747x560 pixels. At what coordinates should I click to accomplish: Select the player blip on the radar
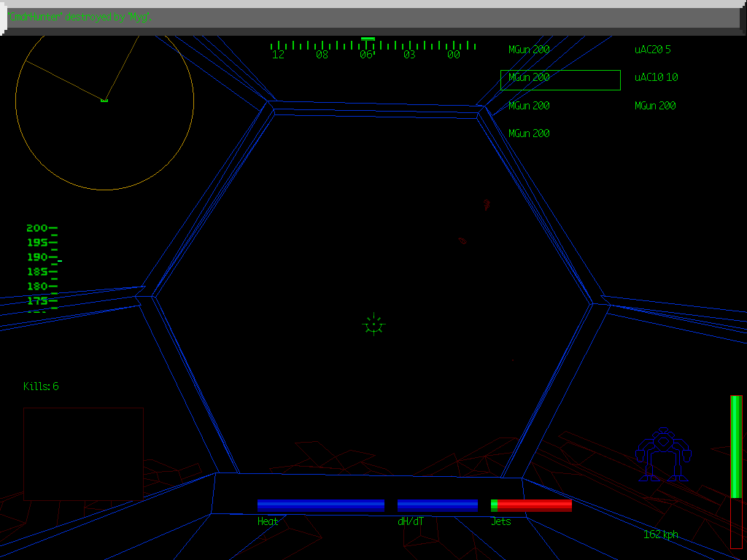(104, 101)
